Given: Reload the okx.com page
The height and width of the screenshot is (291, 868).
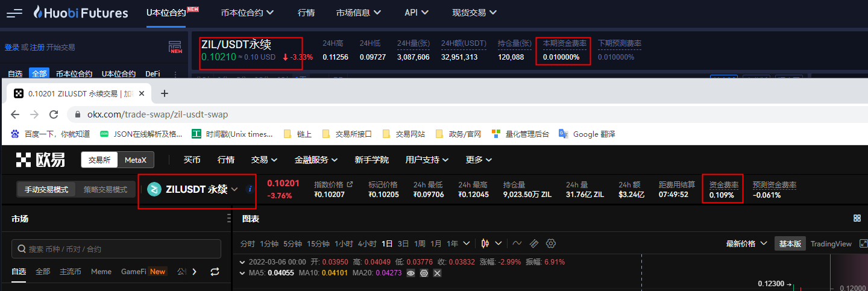Looking at the screenshot, I should tap(54, 114).
